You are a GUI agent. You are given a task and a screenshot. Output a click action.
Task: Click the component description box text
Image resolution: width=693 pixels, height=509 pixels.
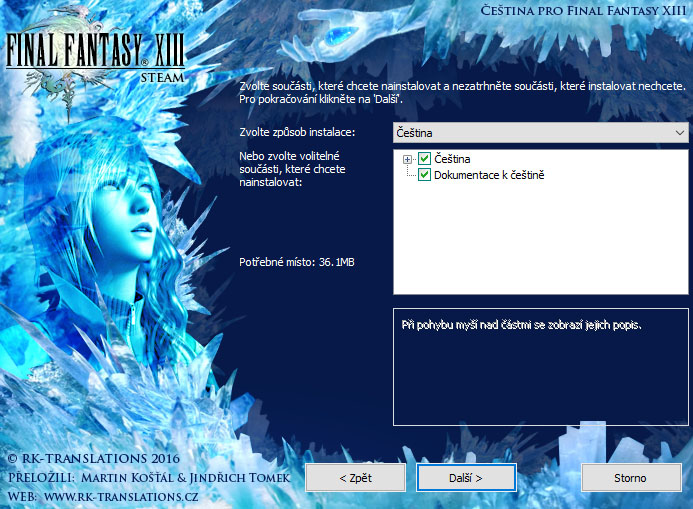click(522, 325)
